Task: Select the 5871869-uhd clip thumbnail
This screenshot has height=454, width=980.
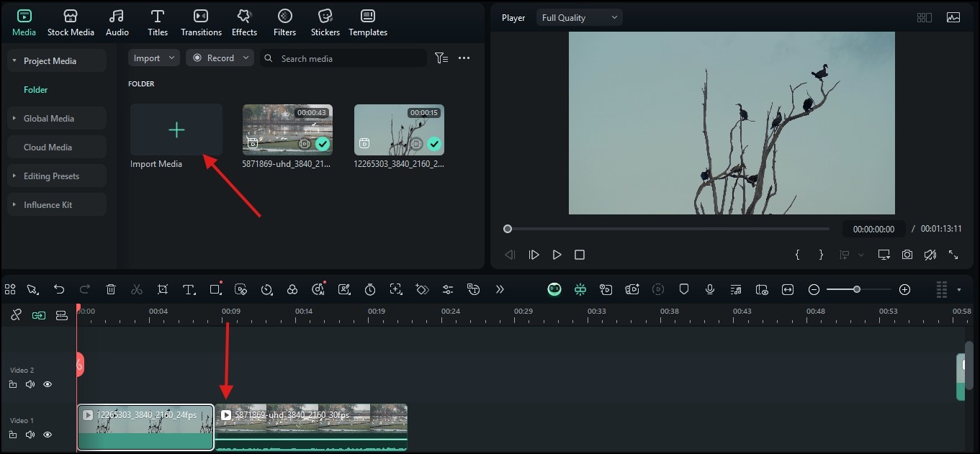Action: tap(287, 130)
